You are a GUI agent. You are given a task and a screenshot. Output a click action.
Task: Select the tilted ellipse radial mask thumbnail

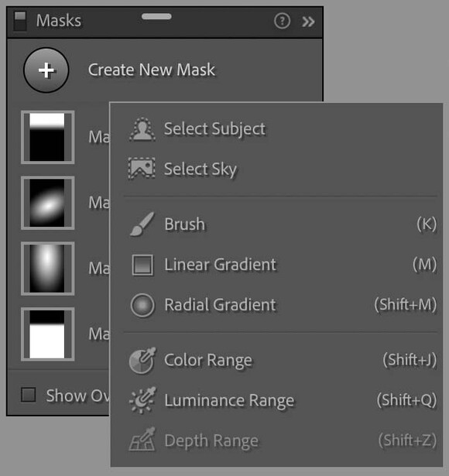click(x=47, y=203)
